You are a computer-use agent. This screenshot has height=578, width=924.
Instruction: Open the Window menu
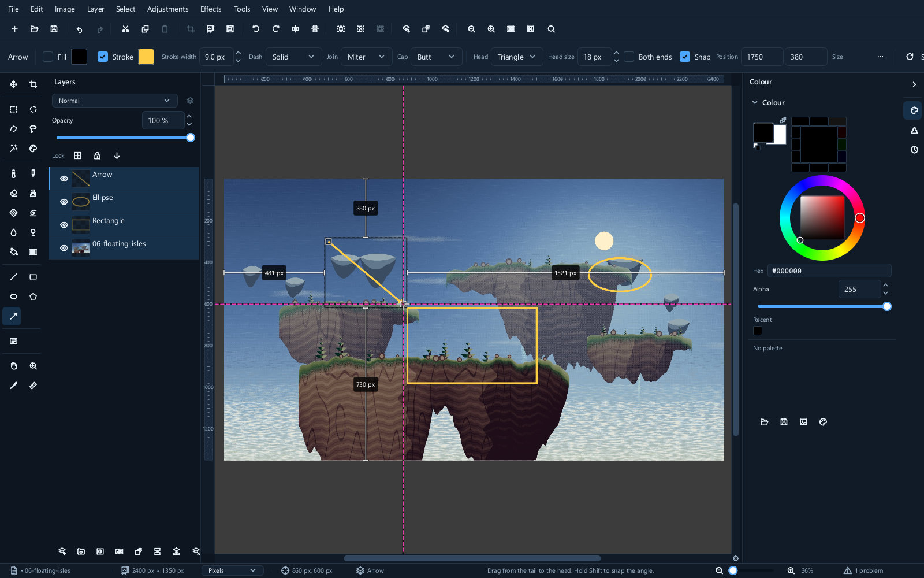[303, 9]
